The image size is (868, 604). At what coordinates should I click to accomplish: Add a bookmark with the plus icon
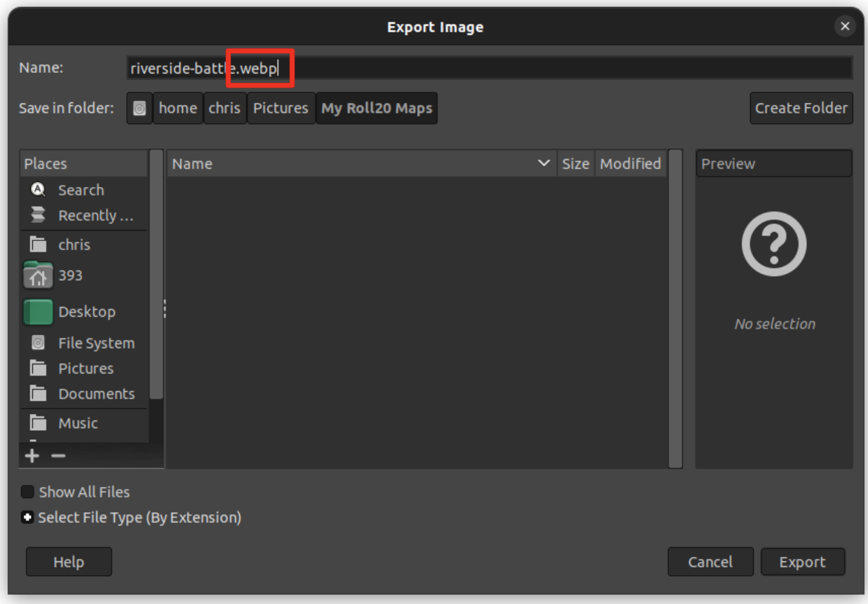click(x=32, y=455)
